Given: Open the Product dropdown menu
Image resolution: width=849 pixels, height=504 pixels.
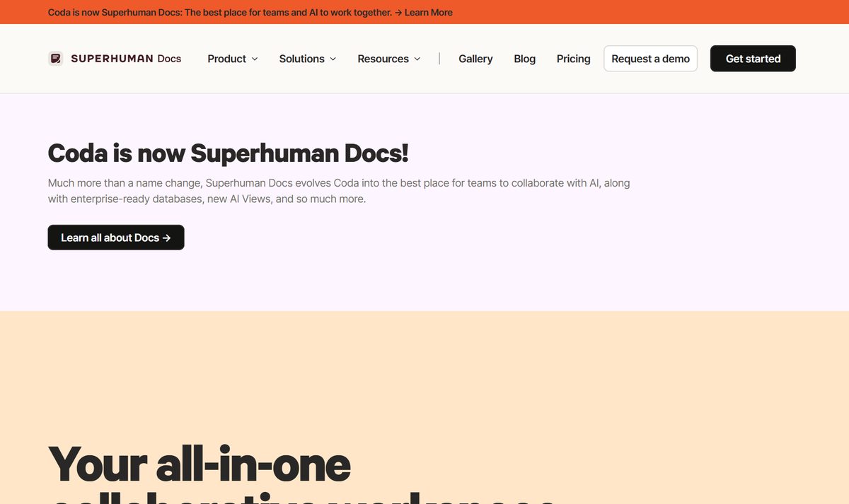Looking at the screenshot, I should coord(233,59).
